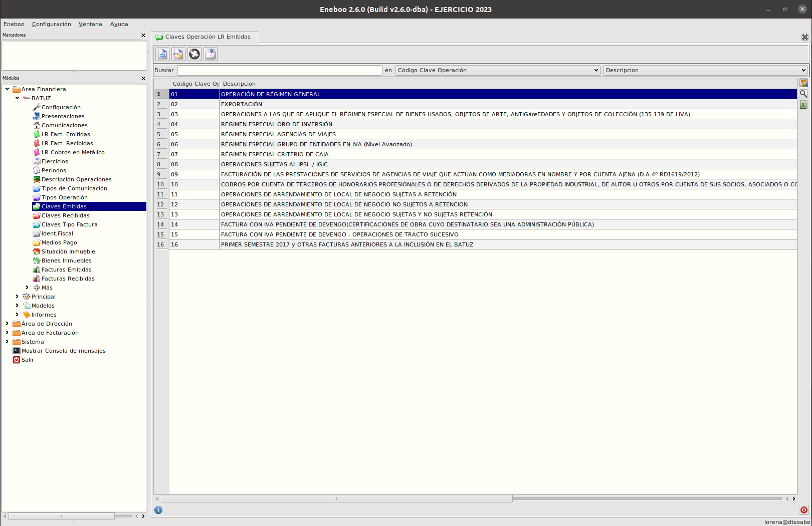Sort by Descripcion column header
The image size is (812, 526).
[508, 84]
